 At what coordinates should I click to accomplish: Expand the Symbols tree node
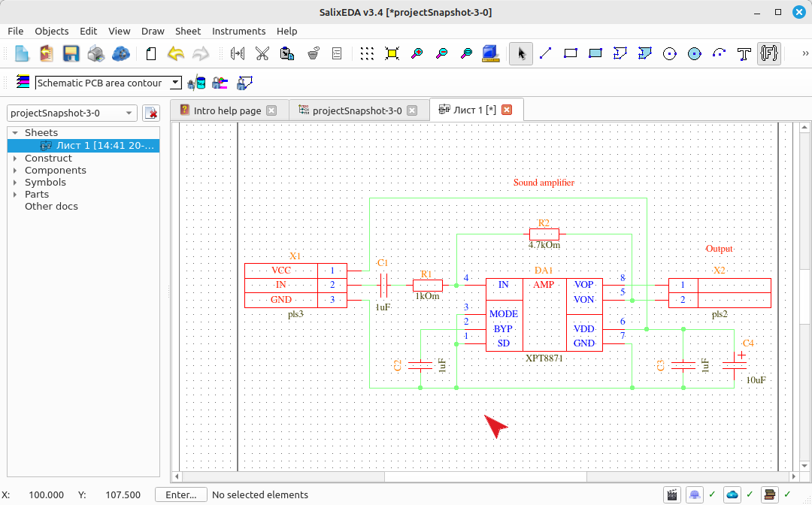(15, 182)
